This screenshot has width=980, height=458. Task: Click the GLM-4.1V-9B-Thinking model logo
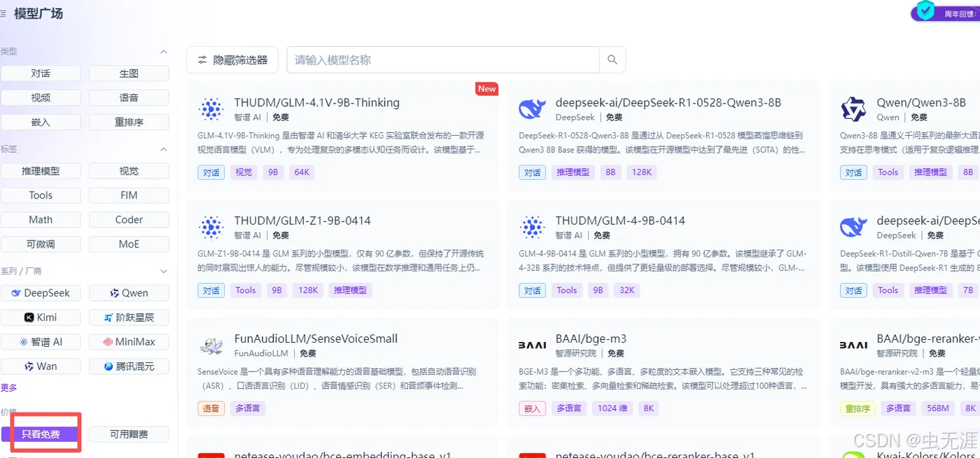(x=211, y=109)
